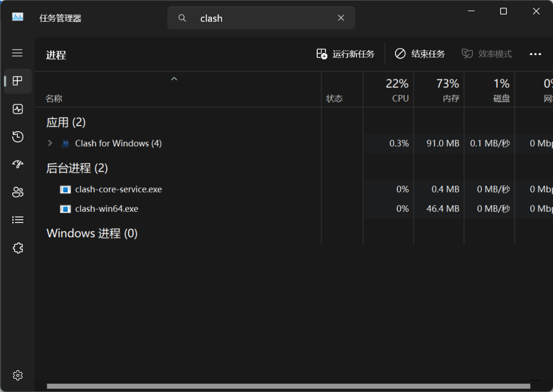This screenshot has height=392, width=553.
Task: Click the sort direction caret above 名称
Action: [174, 78]
